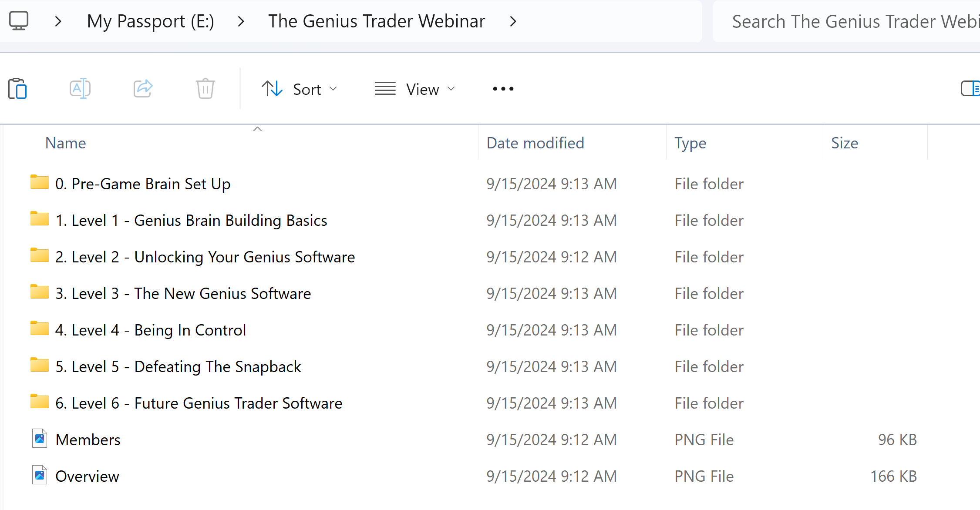Select the 0. Pre-Game Brain Set Up folder name

(143, 184)
